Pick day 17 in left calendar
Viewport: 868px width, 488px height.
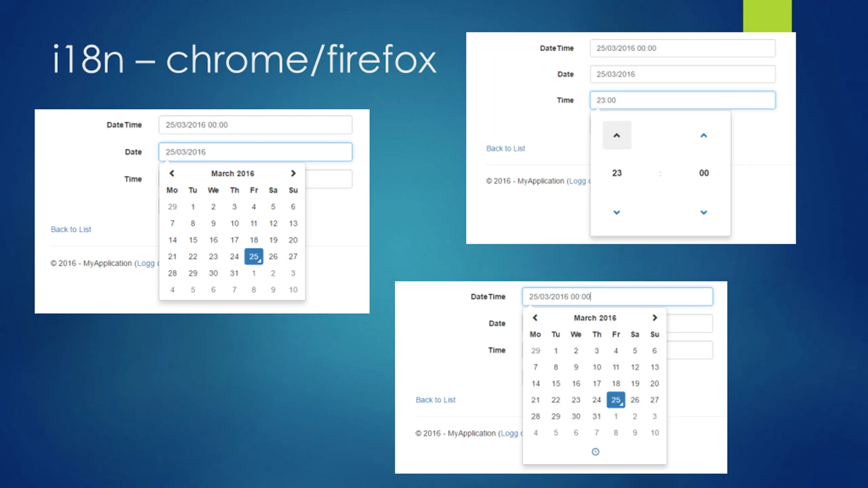(x=234, y=240)
